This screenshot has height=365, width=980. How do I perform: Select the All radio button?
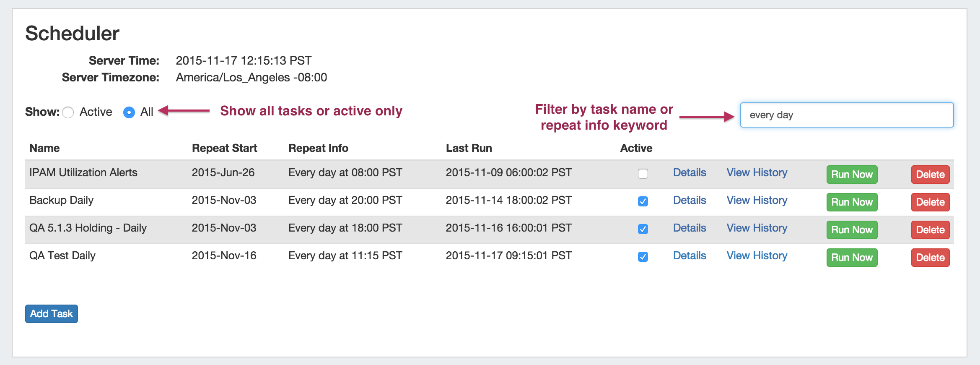click(x=129, y=112)
